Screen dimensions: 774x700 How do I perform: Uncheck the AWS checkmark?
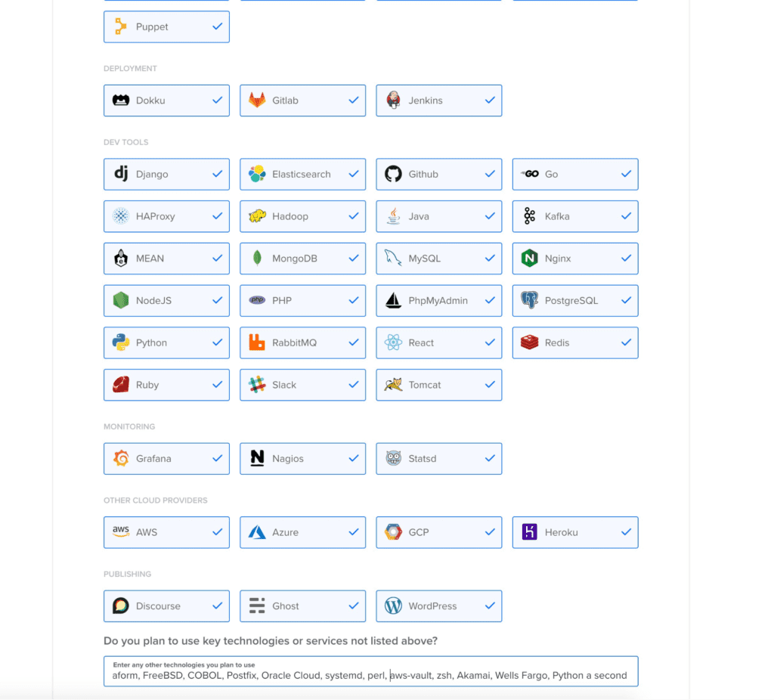click(x=217, y=532)
